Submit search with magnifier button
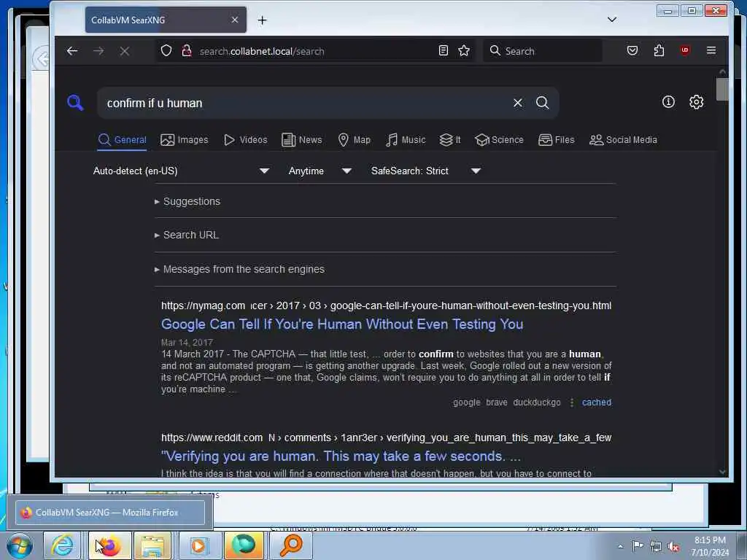 click(542, 103)
